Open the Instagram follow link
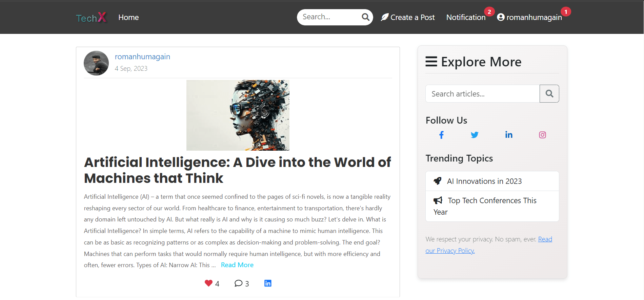 (x=542, y=135)
